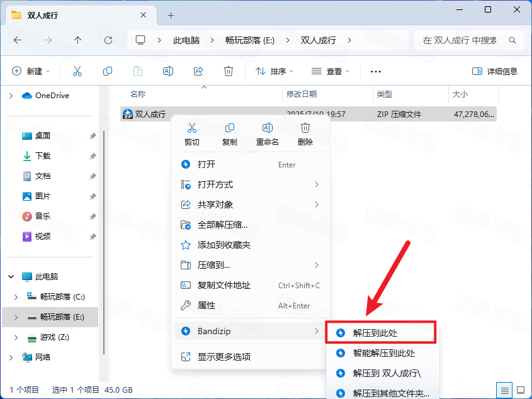Open the three-dot See more menu
This screenshot has width=532, height=399.
376,72
